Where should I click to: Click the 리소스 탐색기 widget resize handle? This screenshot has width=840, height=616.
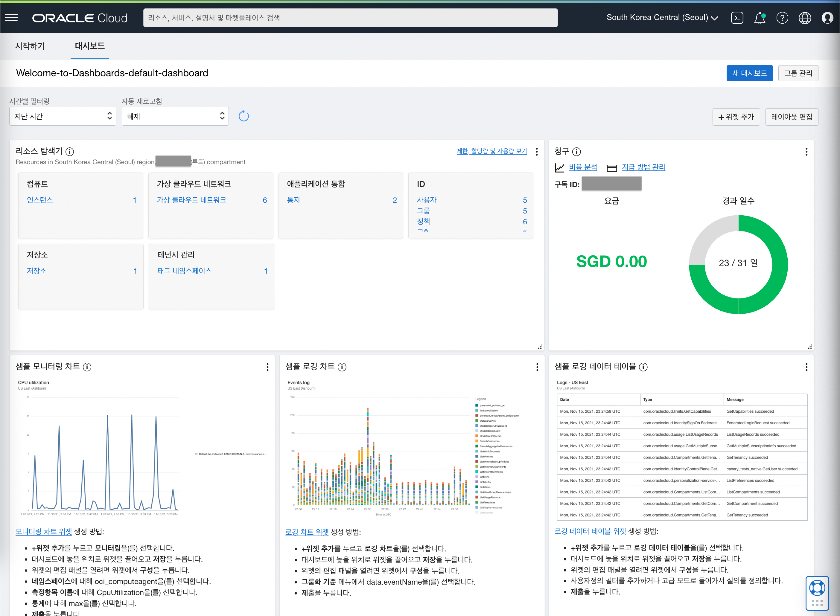click(x=540, y=347)
